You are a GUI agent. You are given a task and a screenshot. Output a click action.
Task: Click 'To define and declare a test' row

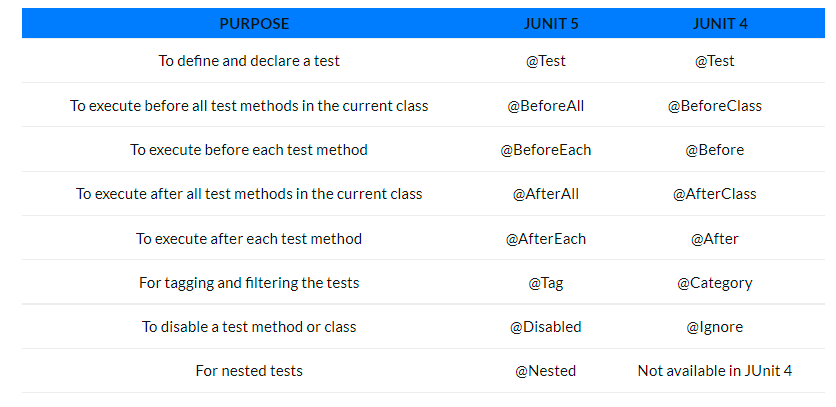point(423,61)
